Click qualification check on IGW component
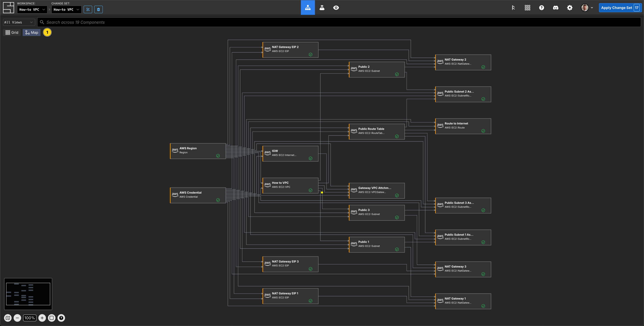The image size is (644, 326). [311, 158]
